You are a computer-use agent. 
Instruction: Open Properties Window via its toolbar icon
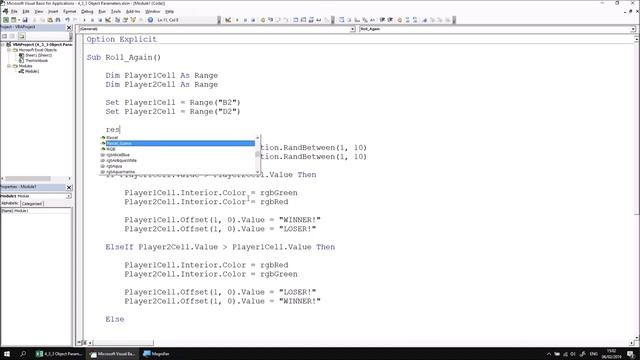[125, 20]
